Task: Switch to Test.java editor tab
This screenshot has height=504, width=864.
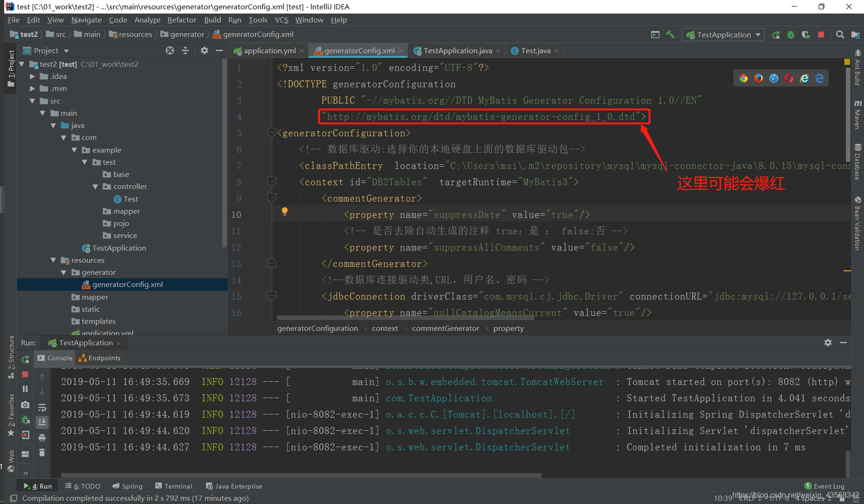Action: coord(535,50)
